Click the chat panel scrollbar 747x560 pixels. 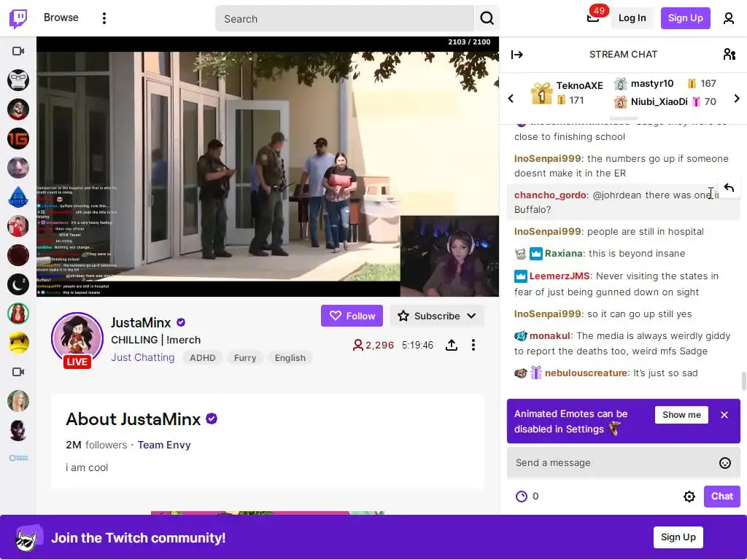click(743, 381)
